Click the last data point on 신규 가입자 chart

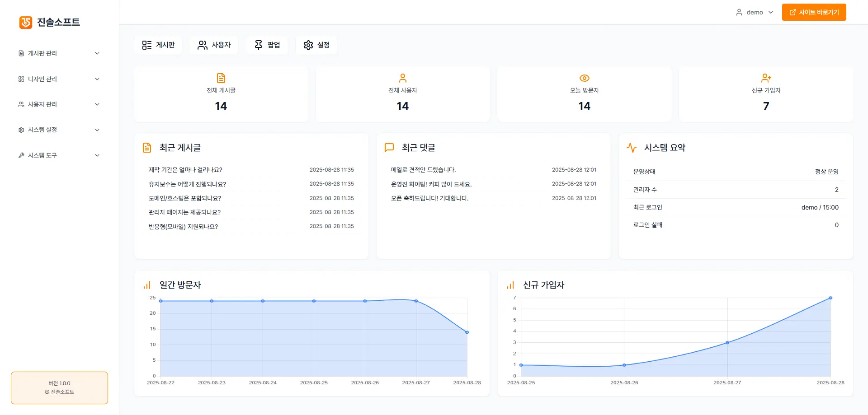(x=830, y=298)
